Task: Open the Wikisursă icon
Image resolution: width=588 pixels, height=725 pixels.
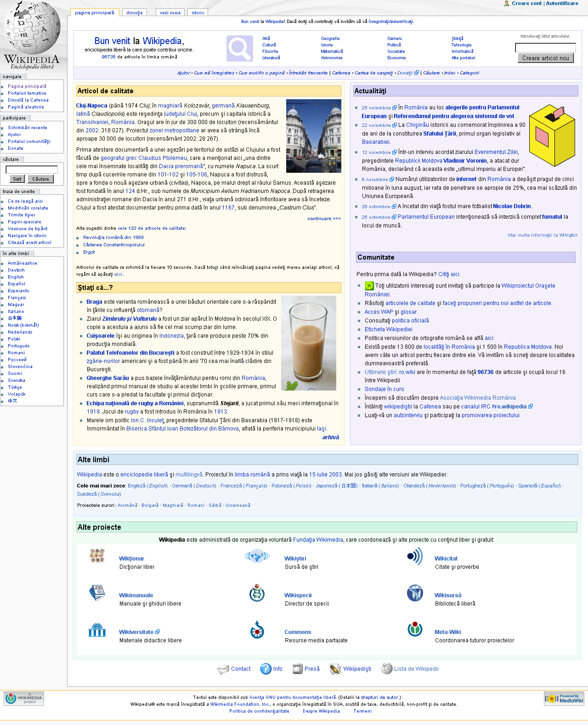Action: (x=415, y=593)
